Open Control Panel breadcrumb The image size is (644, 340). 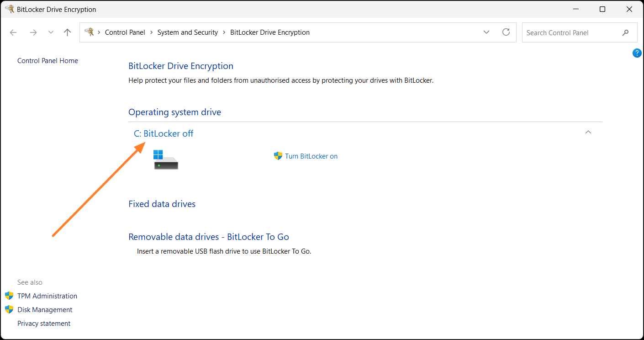coord(125,32)
